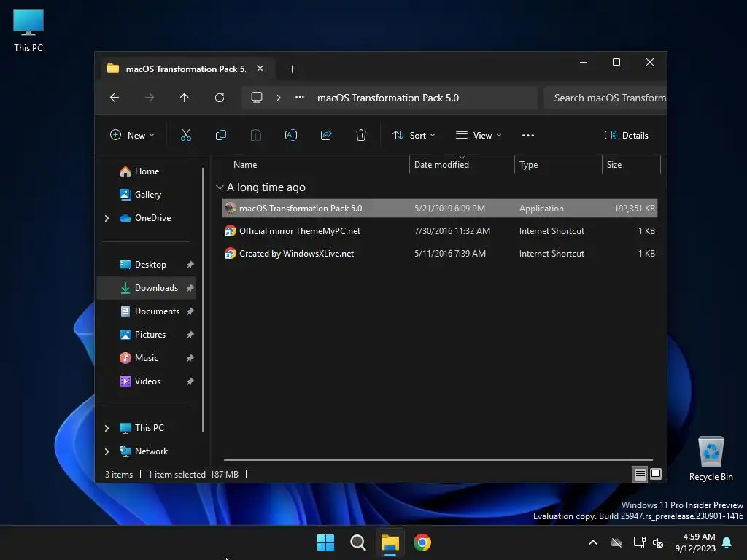Expand OneDrive in navigation pane
Image resolution: width=747 pixels, height=560 pixels.
point(107,218)
